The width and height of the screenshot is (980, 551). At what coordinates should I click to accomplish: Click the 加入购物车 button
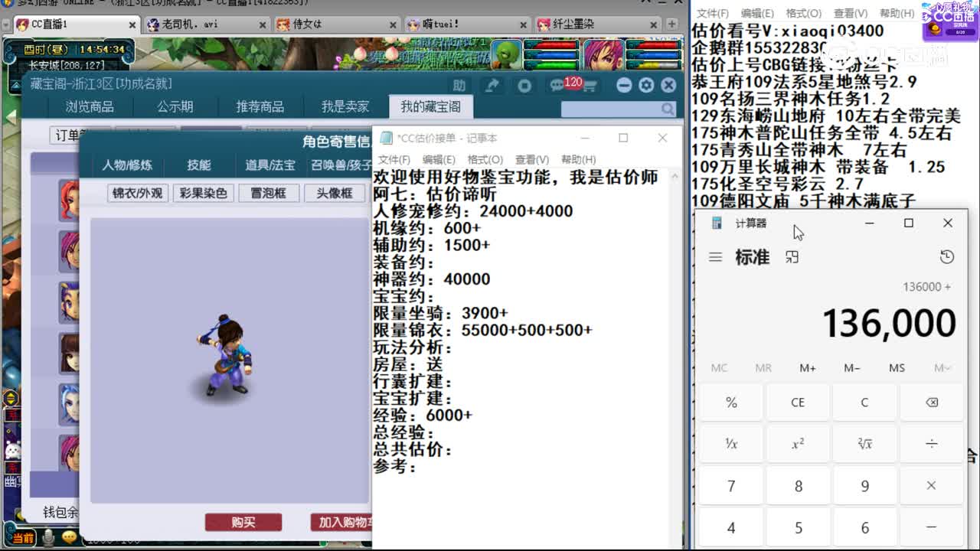(342, 523)
